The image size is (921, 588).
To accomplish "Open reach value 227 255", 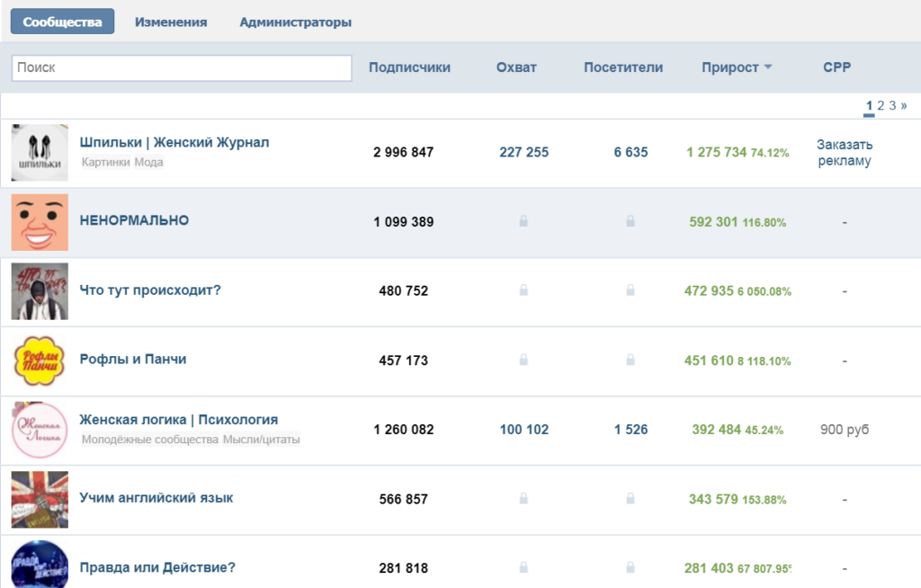I will [x=524, y=153].
